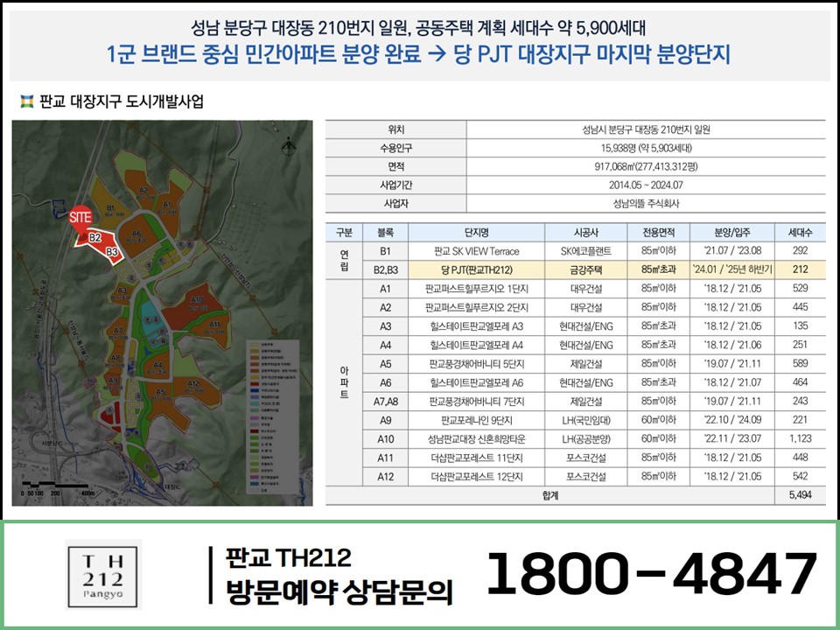This screenshot has width=840, height=630.
Task: Click the 판교퍼스트힐푸르지오 2단지 cell
Action: [476, 307]
